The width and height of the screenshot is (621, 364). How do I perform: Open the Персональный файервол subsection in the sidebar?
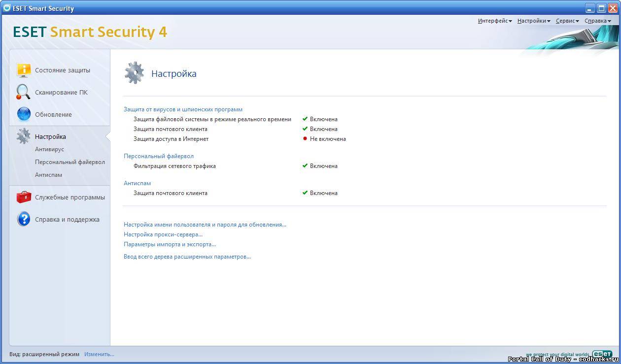point(70,162)
